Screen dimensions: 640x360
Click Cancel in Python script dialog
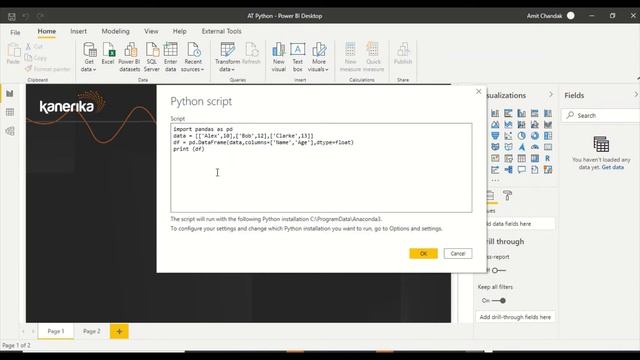click(x=458, y=253)
